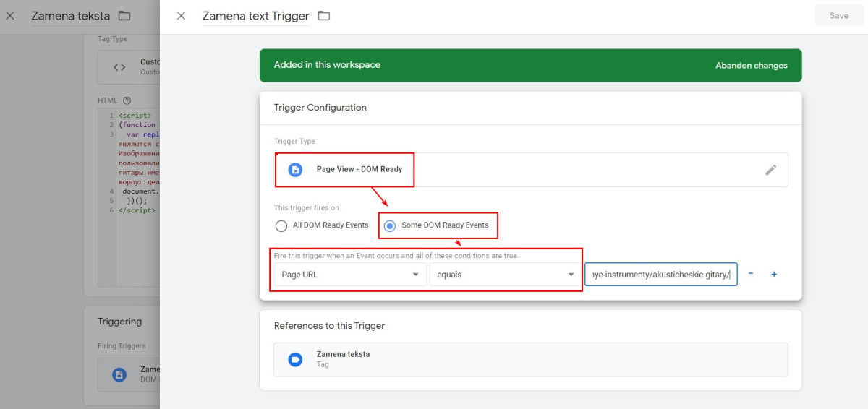The width and height of the screenshot is (868, 409).
Task: Click the Page View - DOM Ready type label
Action: click(x=359, y=169)
